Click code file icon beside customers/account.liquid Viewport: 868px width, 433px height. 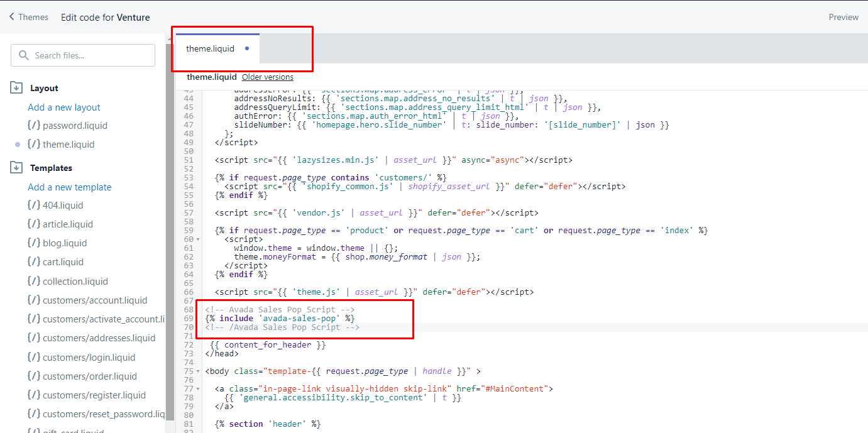click(34, 300)
